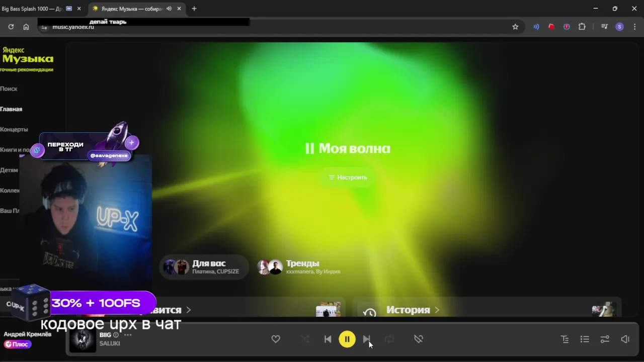Open playback settings sliders icon
This screenshot has height=362, width=644.
pos(605,339)
